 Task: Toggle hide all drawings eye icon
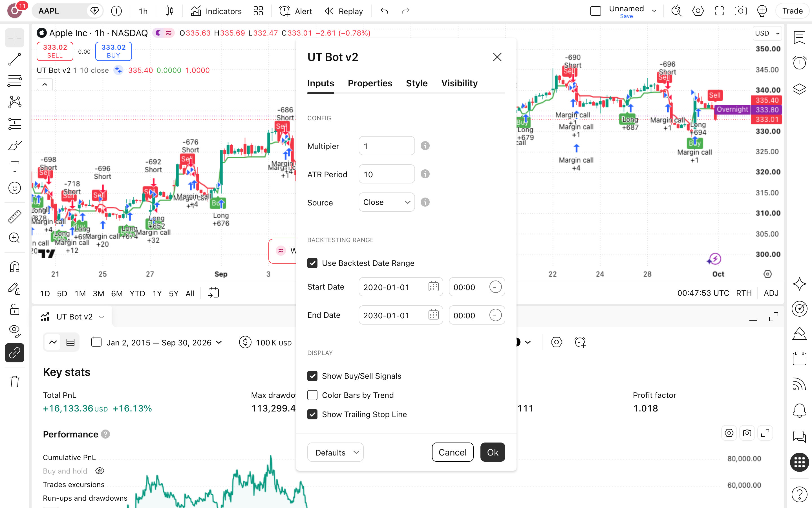[x=14, y=331]
